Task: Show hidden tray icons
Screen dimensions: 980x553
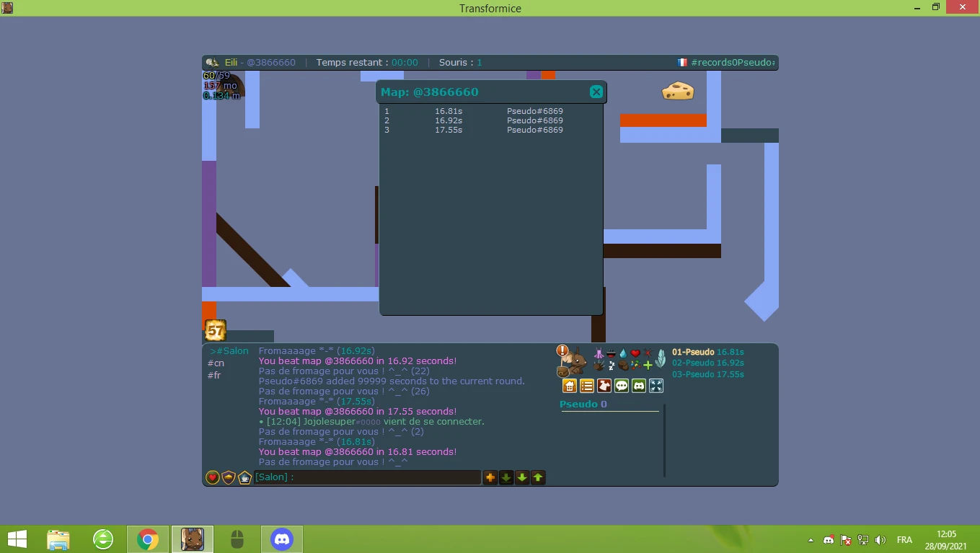Action: click(811, 540)
